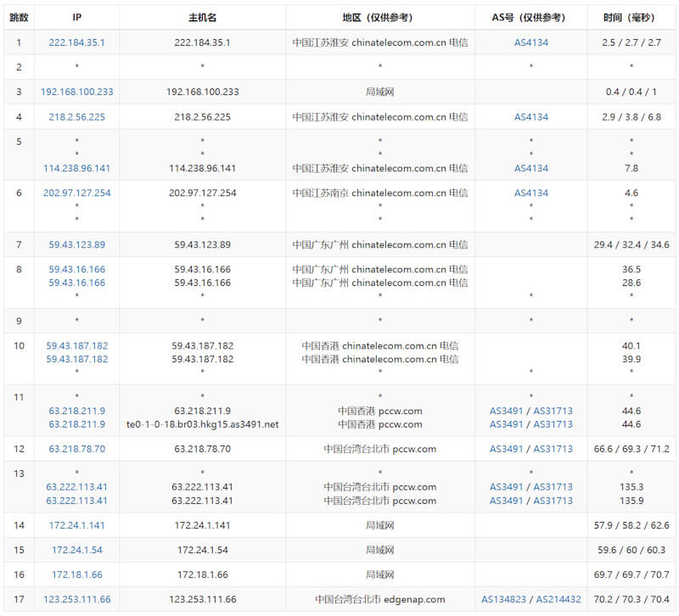Select the time value 0.4 / 0.4 / 1
The height and width of the screenshot is (616, 679).
pyautogui.click(x=631, y=92)
